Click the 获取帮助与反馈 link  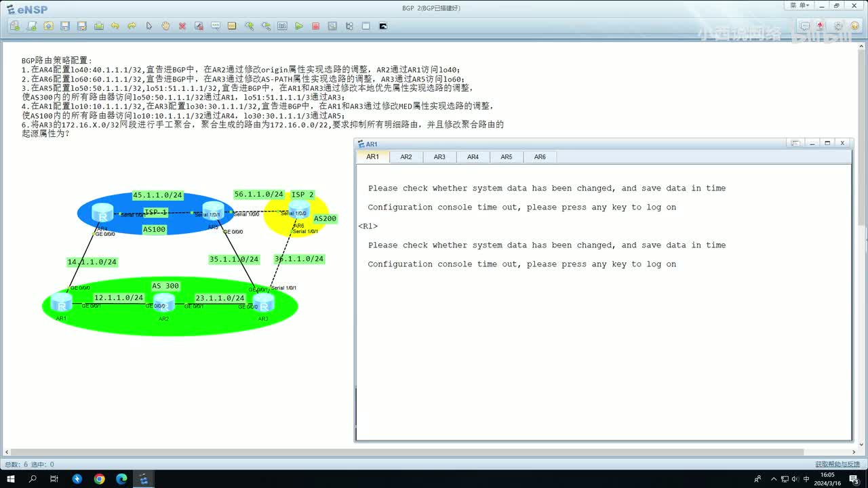click(838, 464)
